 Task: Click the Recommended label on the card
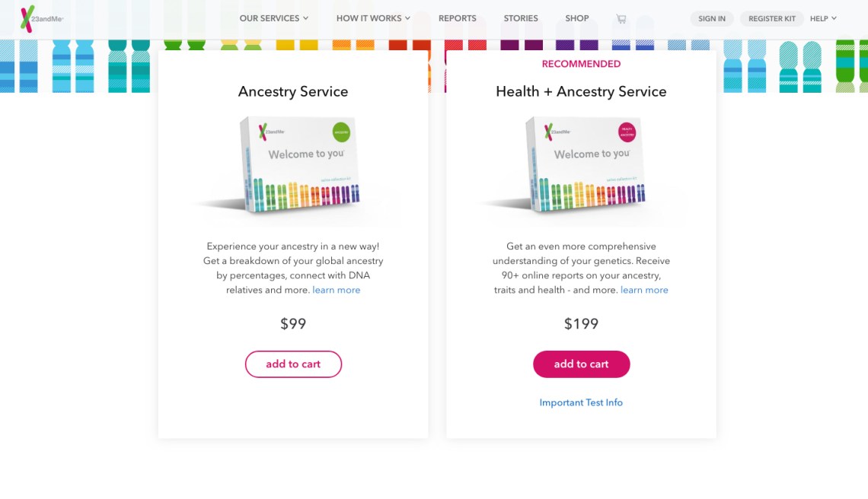[581, 64]
